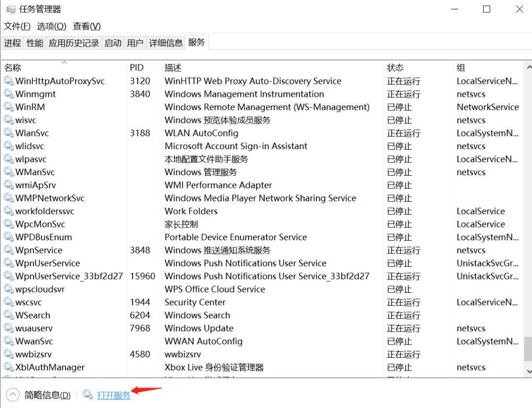Click the wscsvc service gear icon
532x408 pixels.
coord(8,302)
